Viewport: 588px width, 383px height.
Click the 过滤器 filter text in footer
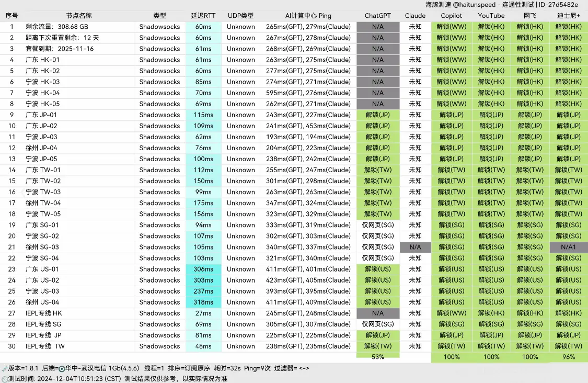287,368
